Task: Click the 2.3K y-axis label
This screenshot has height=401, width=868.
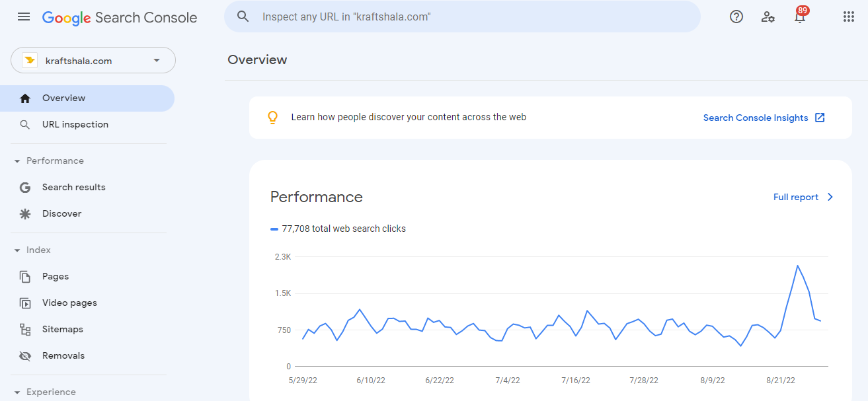Action: click(283, 257)
